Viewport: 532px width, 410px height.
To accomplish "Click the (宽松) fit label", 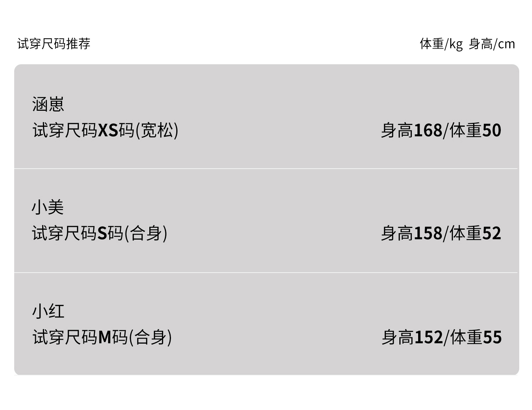I will pyautogui.click(x=157, y=130).
